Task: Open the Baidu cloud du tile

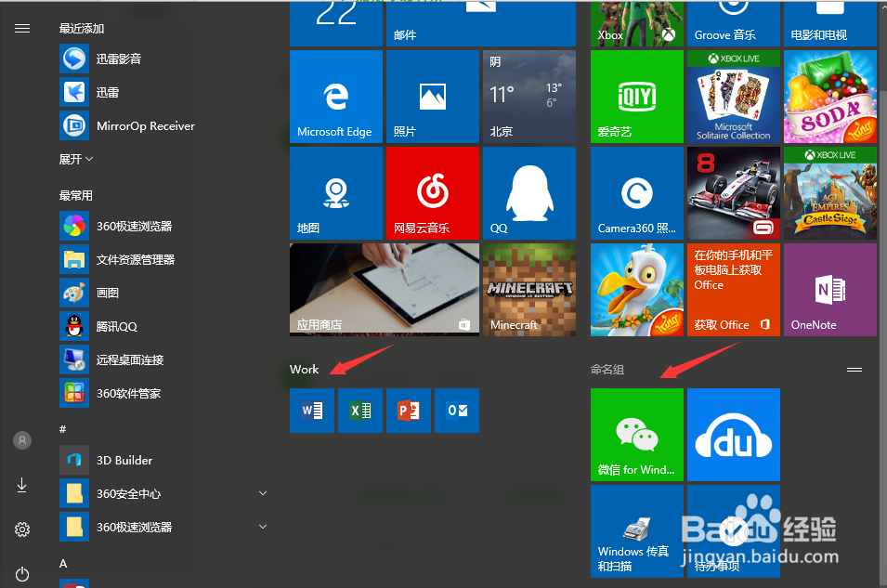Action: 734,435
